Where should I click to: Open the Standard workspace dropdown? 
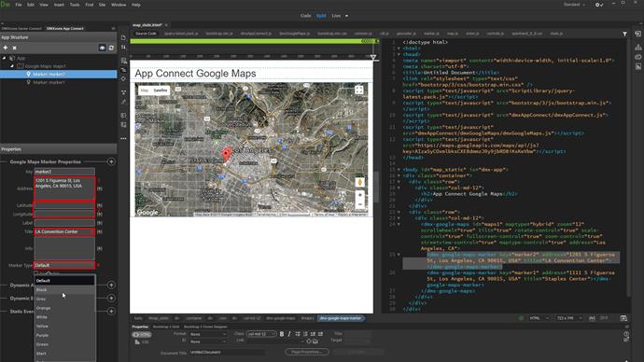point(574,5)
